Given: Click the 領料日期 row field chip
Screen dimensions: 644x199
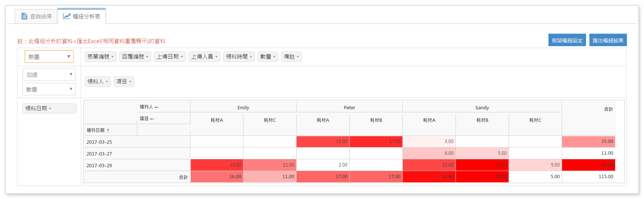Looking at the screenshot, I should (36, 108).
